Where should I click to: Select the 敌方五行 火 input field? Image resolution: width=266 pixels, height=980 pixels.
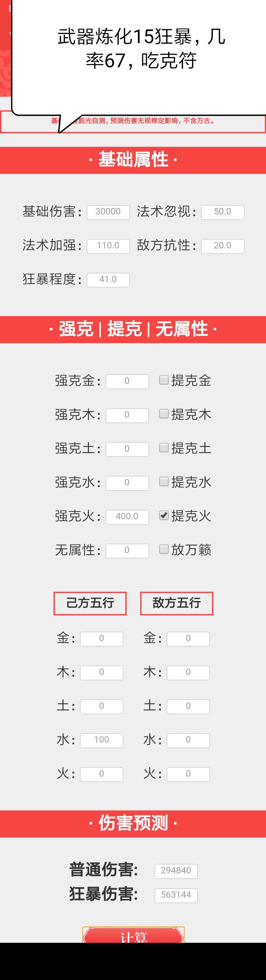click(188, 774)
